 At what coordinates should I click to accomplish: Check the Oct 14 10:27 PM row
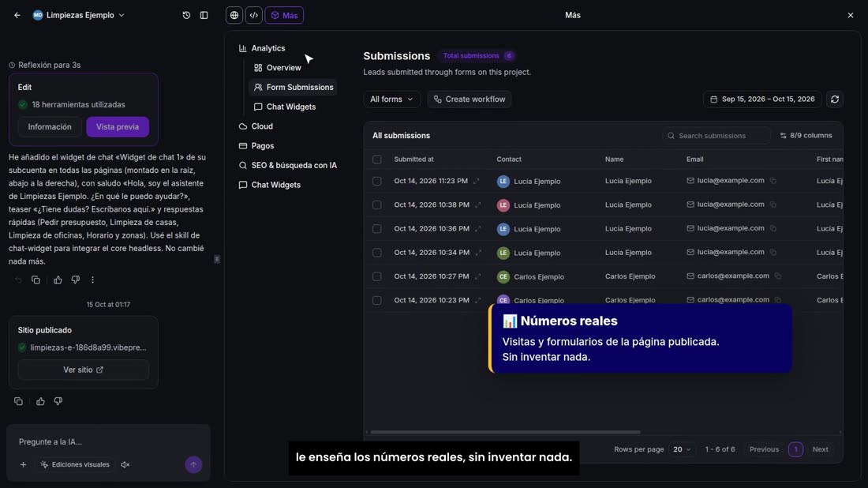click(377, 276)
